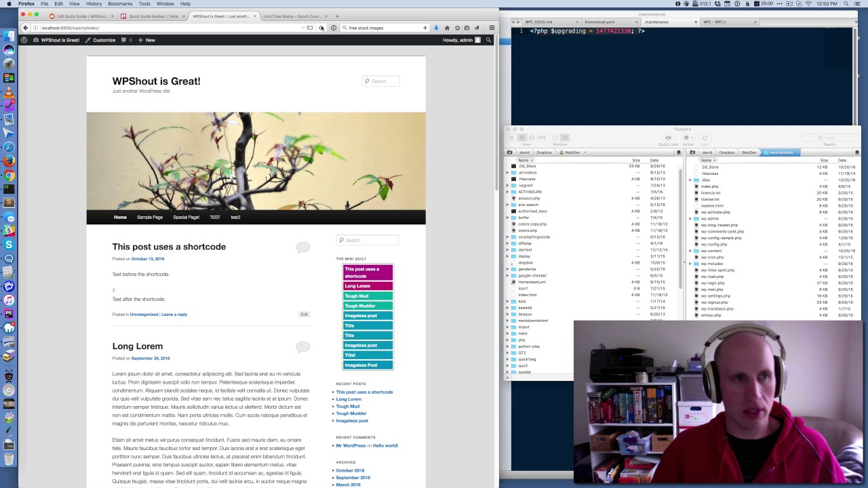
Task: Click the Firefox home icon
Action: pyautogui.click(x=447, y=28)
